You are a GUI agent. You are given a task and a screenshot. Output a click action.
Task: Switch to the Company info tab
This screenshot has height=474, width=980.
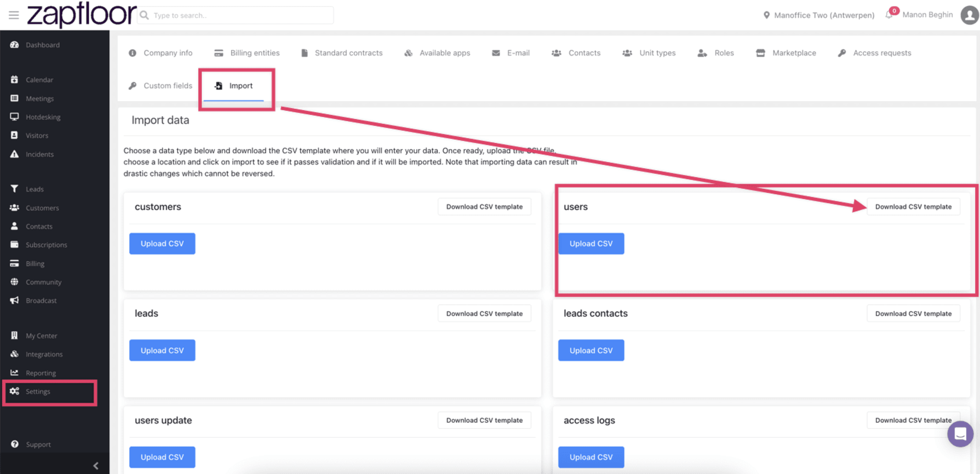coord(160,53)
